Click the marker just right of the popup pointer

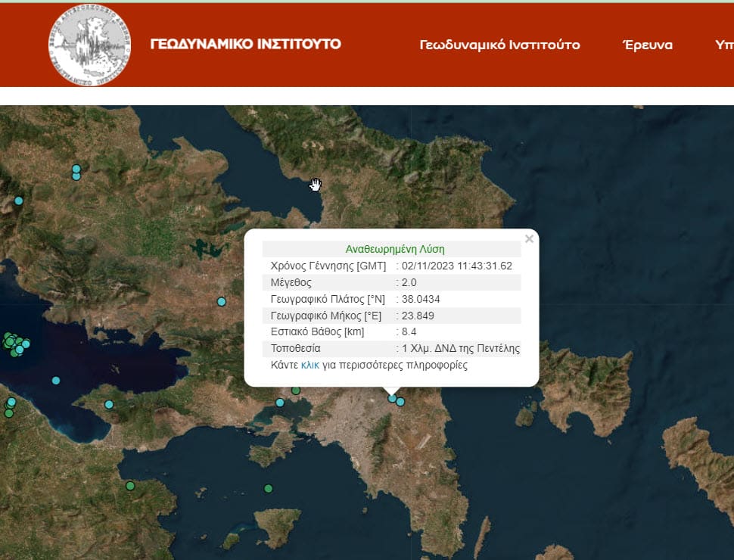(x=400, y=402)
